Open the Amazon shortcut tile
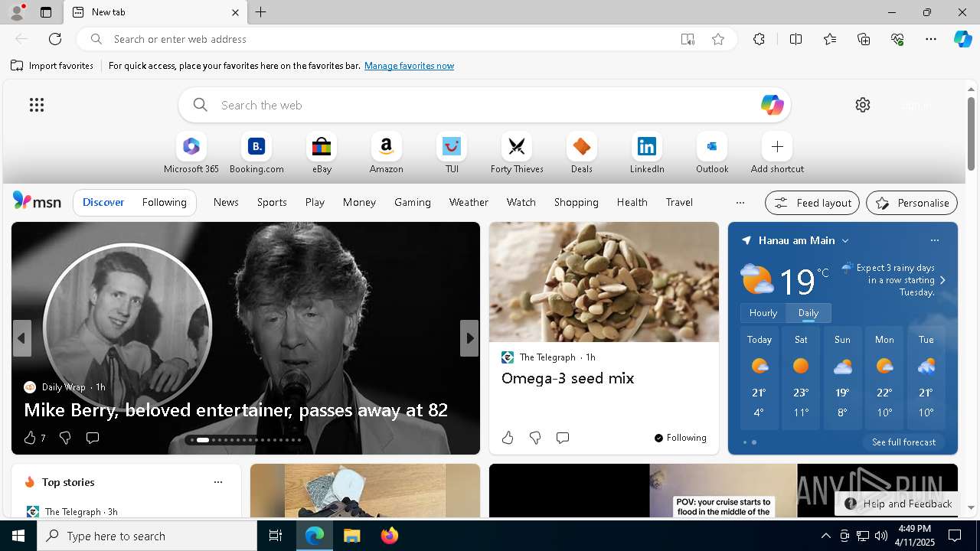 386,154
